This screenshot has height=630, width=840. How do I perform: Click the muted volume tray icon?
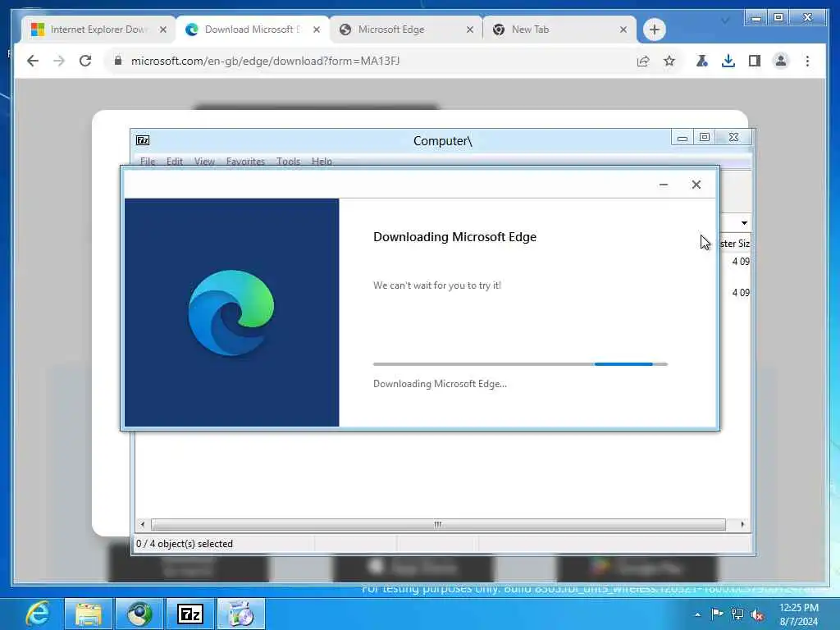[757, 615]
